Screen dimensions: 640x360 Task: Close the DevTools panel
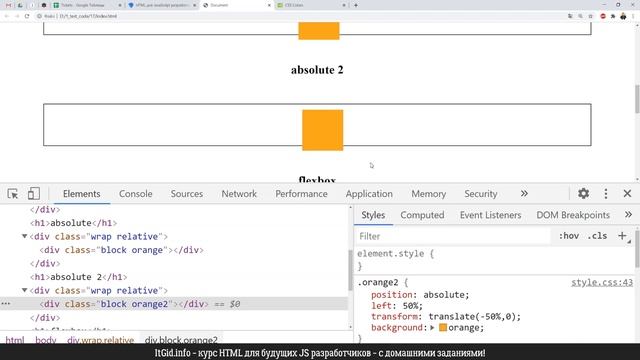point(627,193)
